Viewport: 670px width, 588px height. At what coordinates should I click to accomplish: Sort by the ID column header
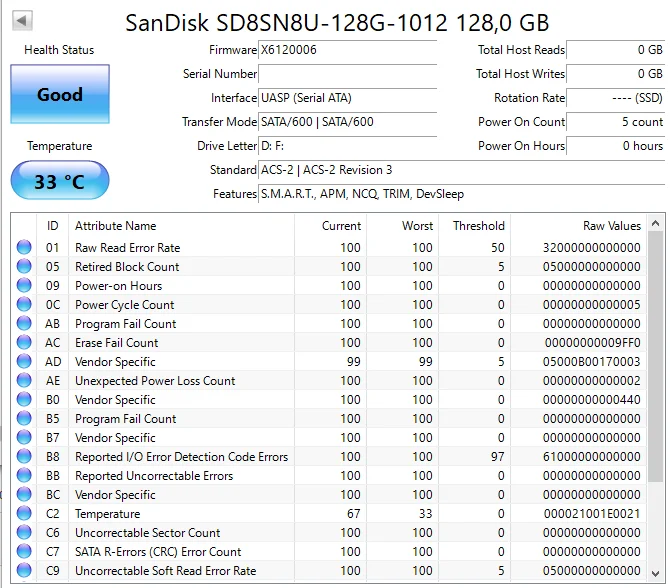(x=53, y=226)
